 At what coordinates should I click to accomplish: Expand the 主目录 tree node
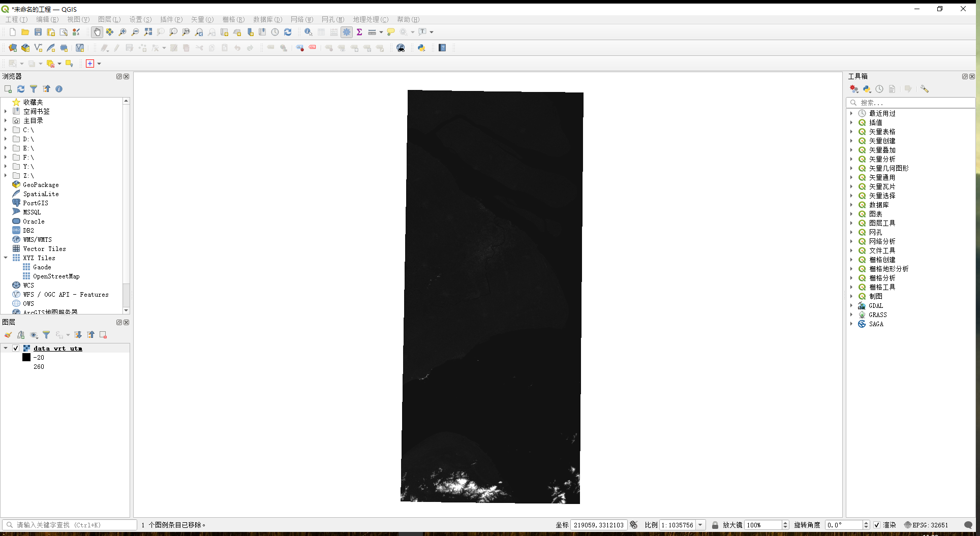(6, 120)
